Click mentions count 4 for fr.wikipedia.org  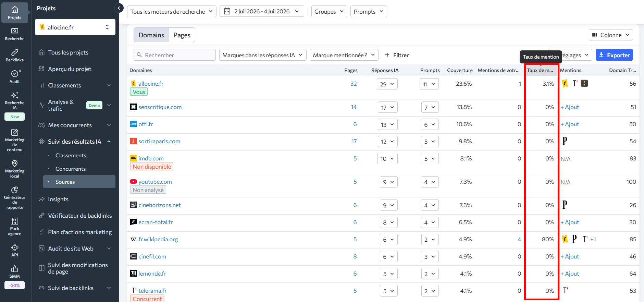519,239
